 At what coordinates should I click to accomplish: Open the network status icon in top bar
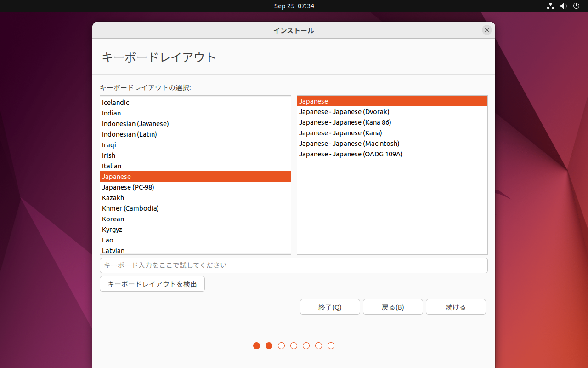550,6
